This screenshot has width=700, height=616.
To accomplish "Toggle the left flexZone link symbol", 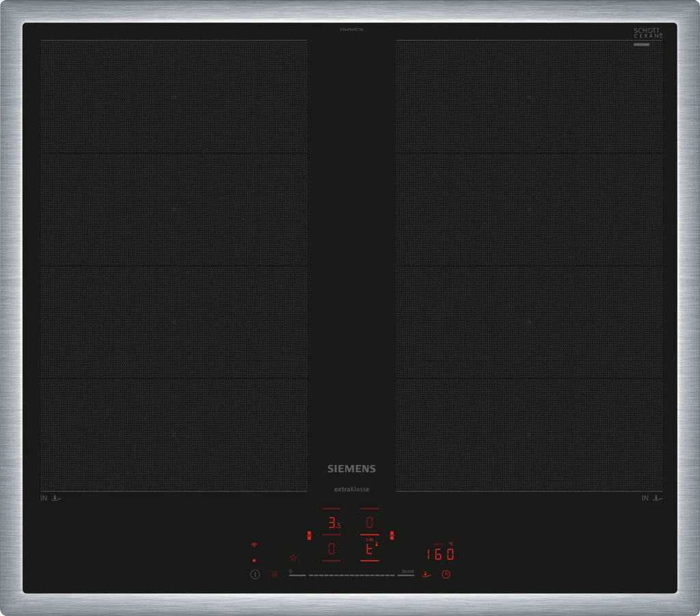I will click(310, 535).
